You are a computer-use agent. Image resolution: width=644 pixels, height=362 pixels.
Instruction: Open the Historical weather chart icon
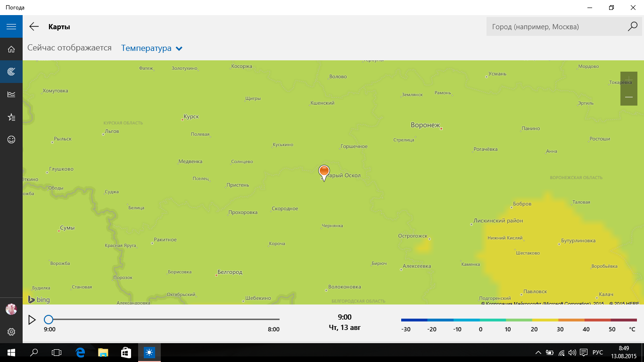point(11,94)
